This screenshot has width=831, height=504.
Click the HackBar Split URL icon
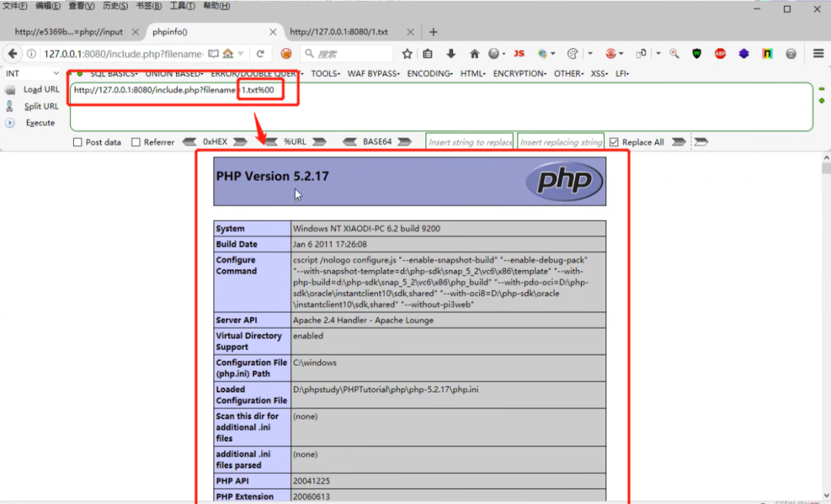(x=9, y=106)
